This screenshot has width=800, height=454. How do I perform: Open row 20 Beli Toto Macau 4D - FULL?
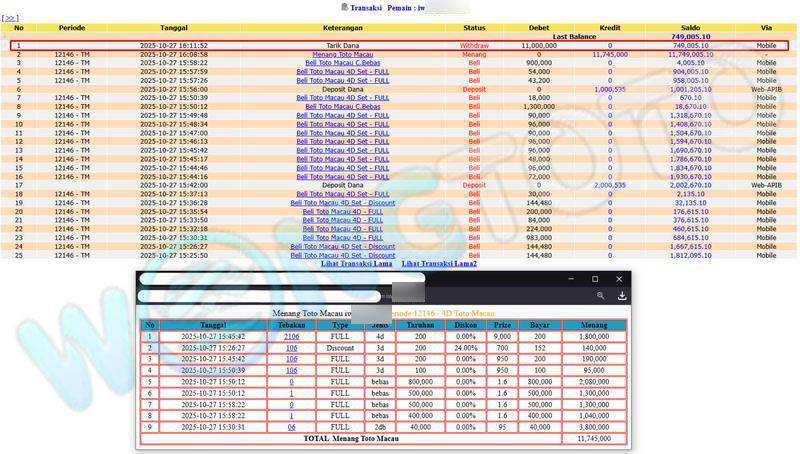(x=343, y=212)
